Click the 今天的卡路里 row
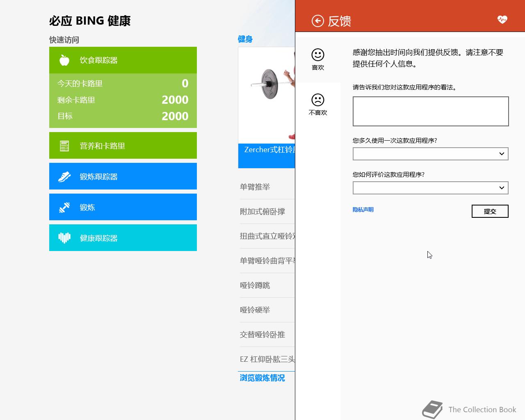Viewport: 525px width, 420px height. click(x=123, y=83)
